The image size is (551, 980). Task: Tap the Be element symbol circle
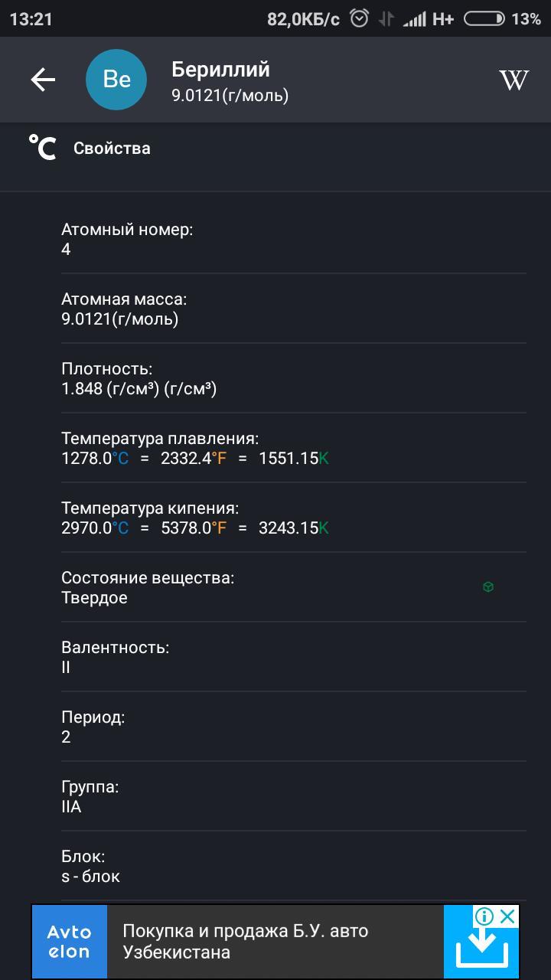point(116,80)
